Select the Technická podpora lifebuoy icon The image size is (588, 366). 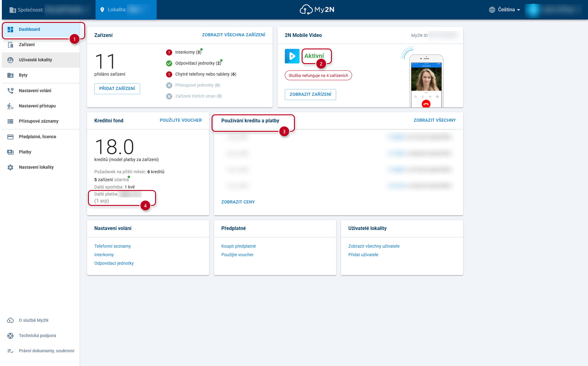10,335
